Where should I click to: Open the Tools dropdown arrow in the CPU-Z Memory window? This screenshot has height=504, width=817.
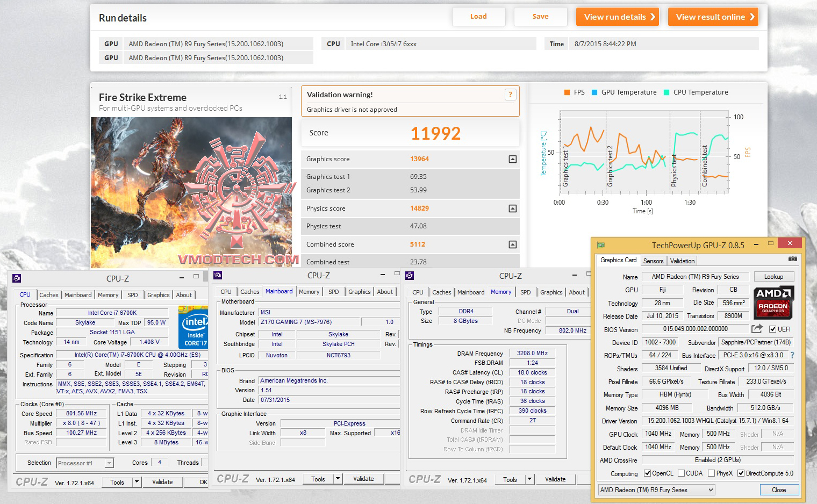[529, 479]
